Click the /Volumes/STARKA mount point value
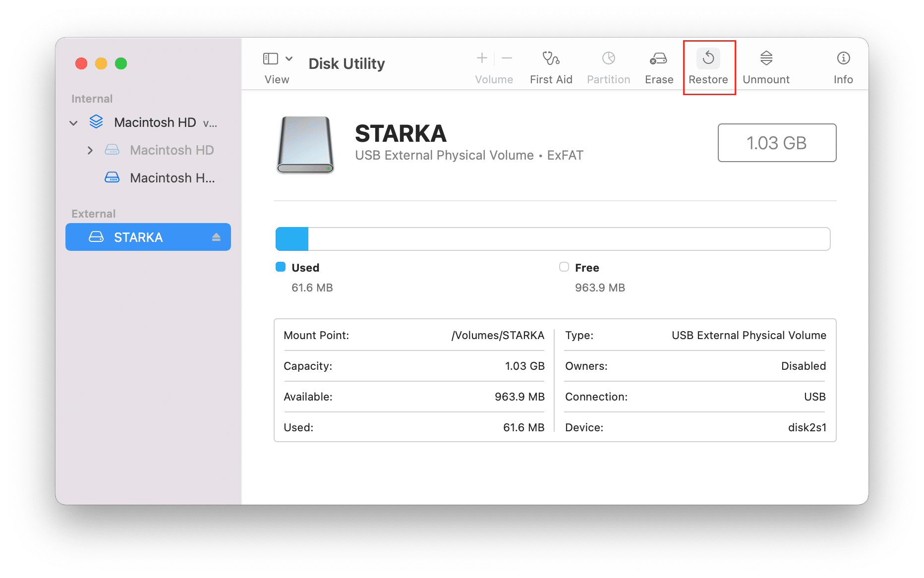 point(498,336)
